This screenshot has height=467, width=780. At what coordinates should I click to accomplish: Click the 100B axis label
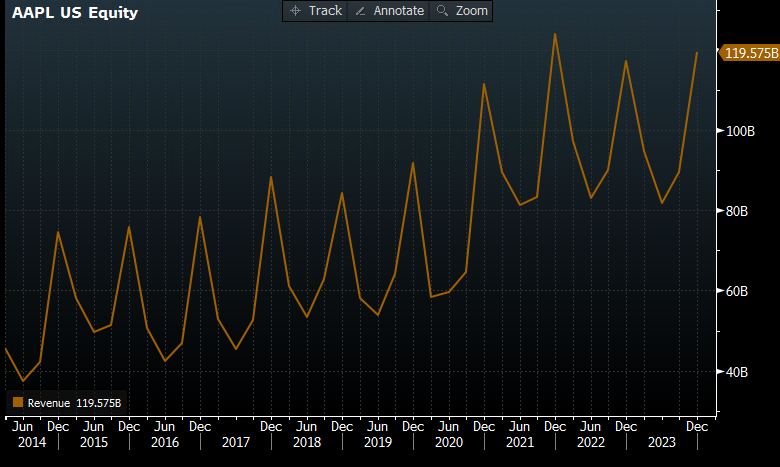click(740, 131)
